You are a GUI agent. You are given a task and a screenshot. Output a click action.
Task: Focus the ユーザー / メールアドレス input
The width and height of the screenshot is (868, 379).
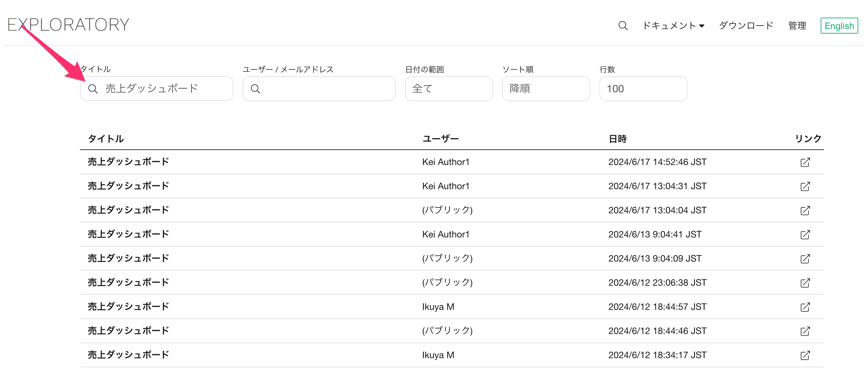(x=319, y=89)
